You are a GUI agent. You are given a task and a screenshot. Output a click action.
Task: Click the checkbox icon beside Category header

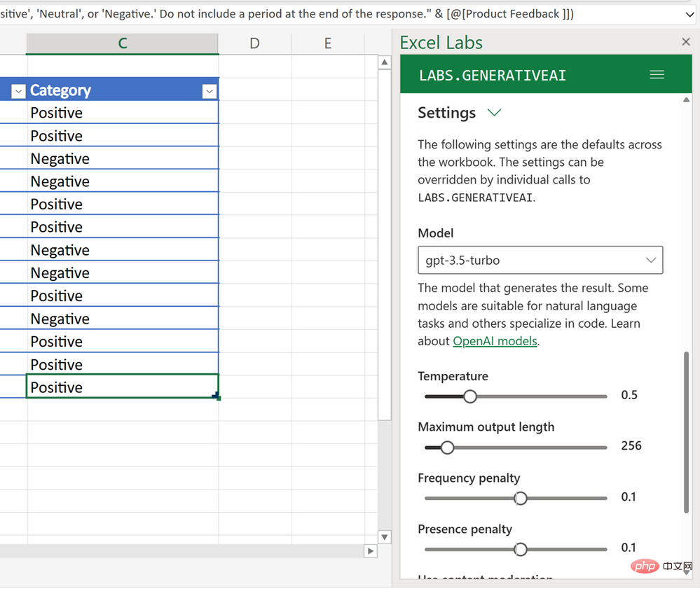[x=18, y=91]
